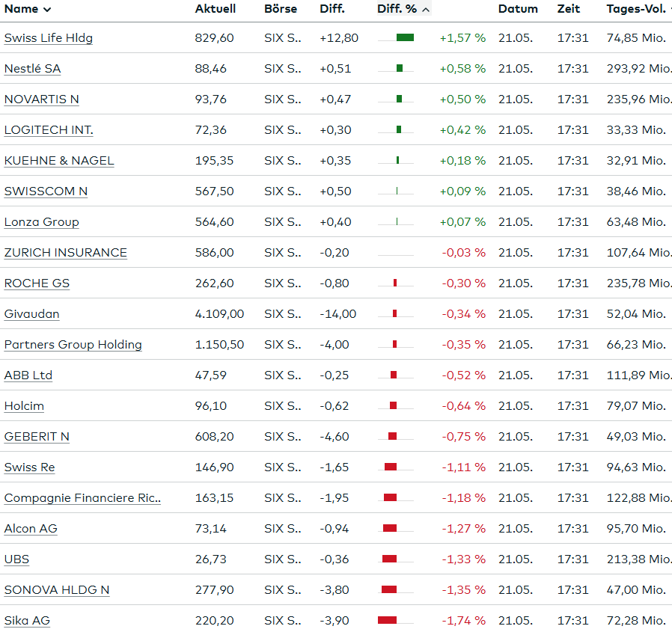Select UBS's daily volume 213,38 Mio.

(639, 559)
